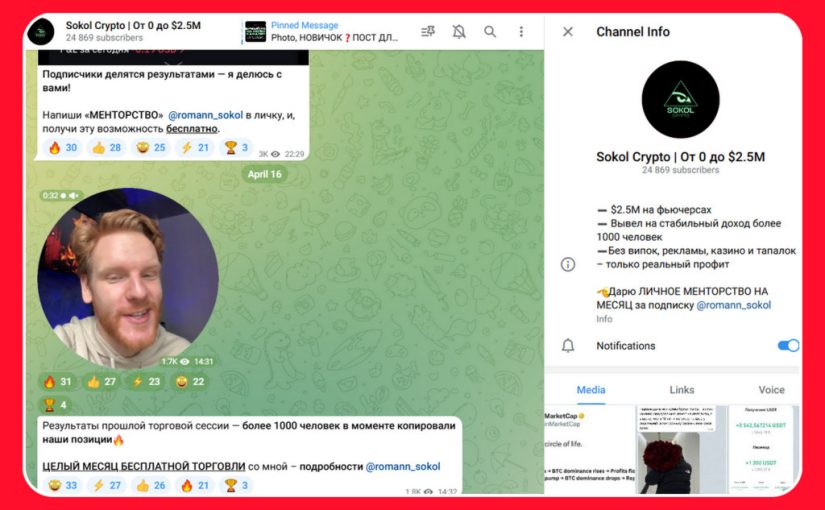Toggle the trophy reaction showing 4
The height and width of the screenshot is (510, 825).
click(x=54, y=404)
